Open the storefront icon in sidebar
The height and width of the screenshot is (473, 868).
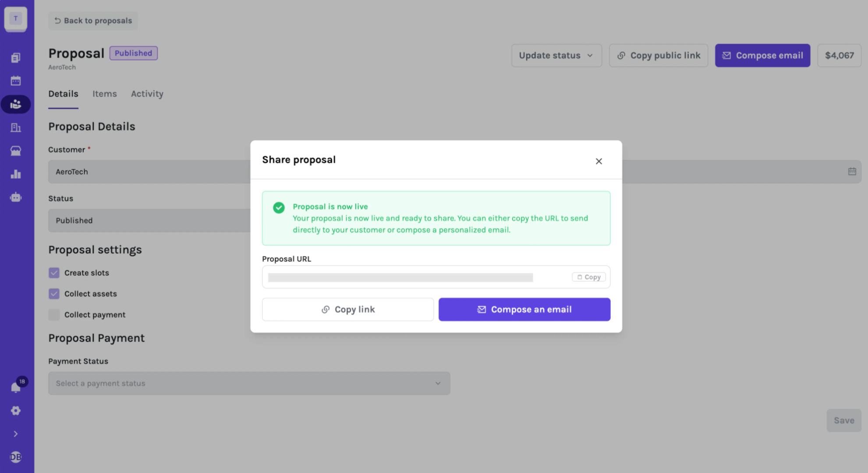[16, 151]
